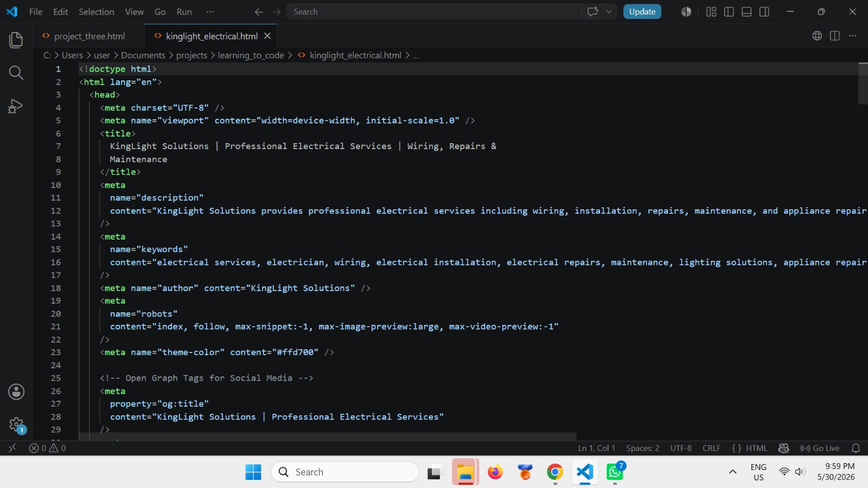Click errors and warnings count in status bar
The image size is (868, 488).
(47, 448)
